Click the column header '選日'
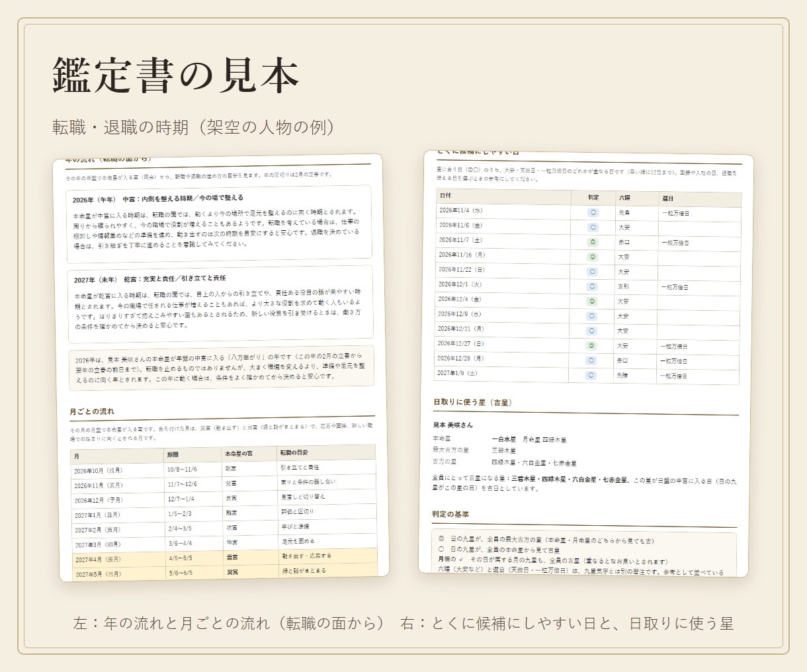The width and height of the screenshot is (807, 672). pyautogui.click(x=667, y=198)
